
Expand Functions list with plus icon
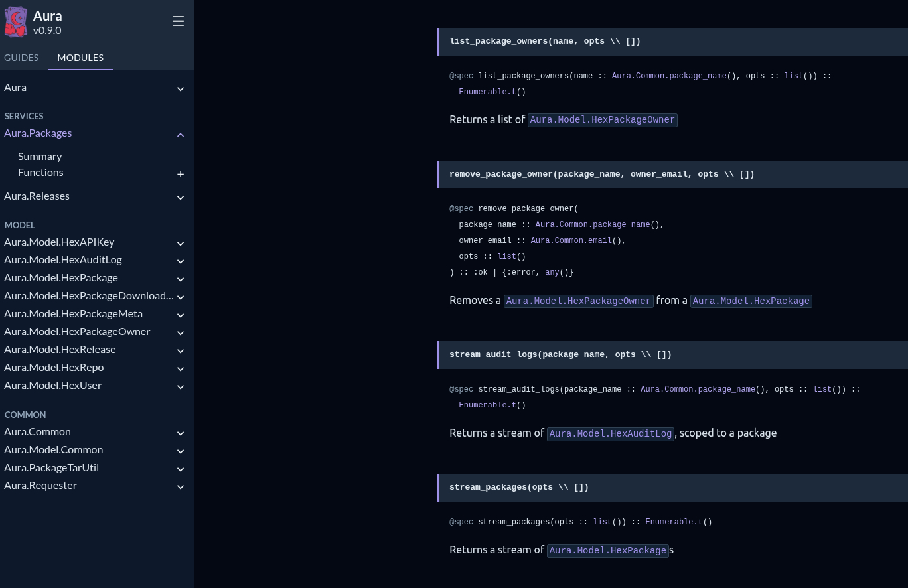coord(180,174)
